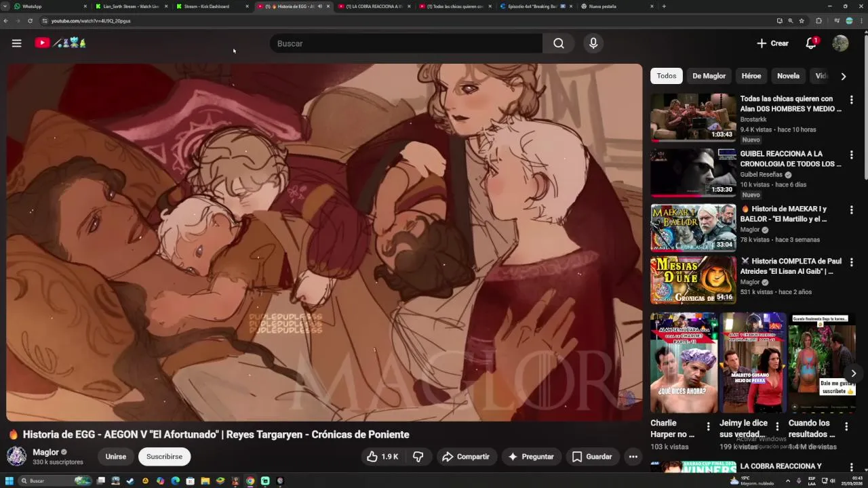This screenshot has height=488, width=868.
Task: Open volume control in system tray
Action: click(x=833, y=481)
